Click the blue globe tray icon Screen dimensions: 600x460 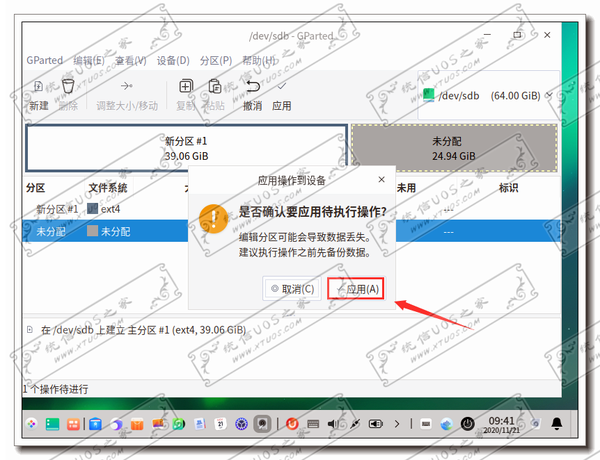click(446, 424)
